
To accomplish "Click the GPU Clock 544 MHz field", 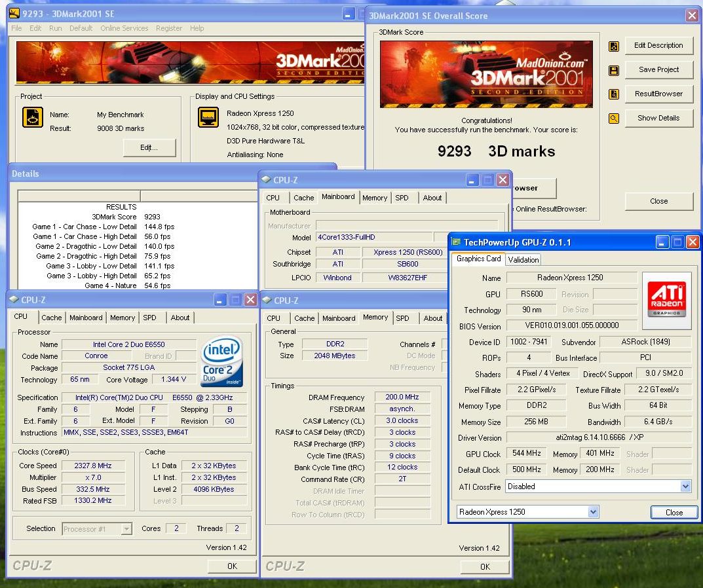I will 526,453.
